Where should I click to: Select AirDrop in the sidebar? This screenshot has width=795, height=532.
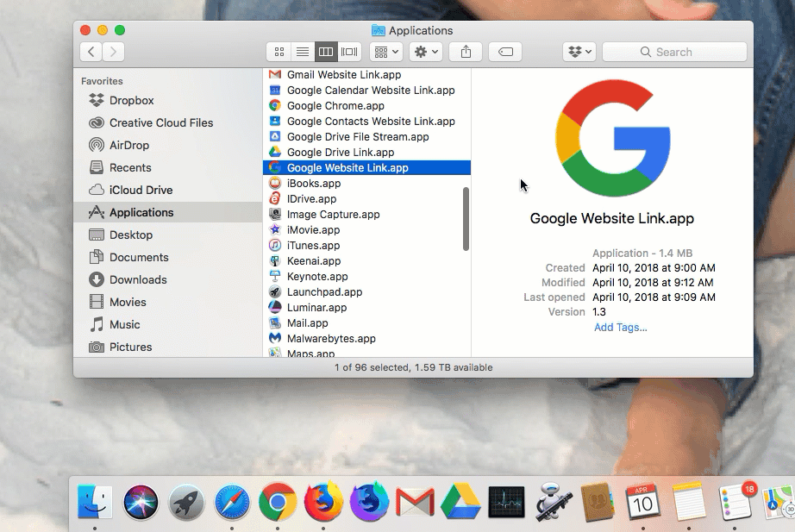[128, 145]
